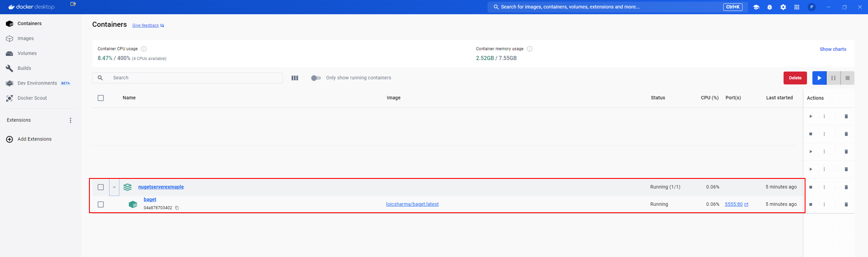The width and height of the screenshot is (868, 257).
Task: Go to Images in the sidebar
Action: click(x=25, y=39)
